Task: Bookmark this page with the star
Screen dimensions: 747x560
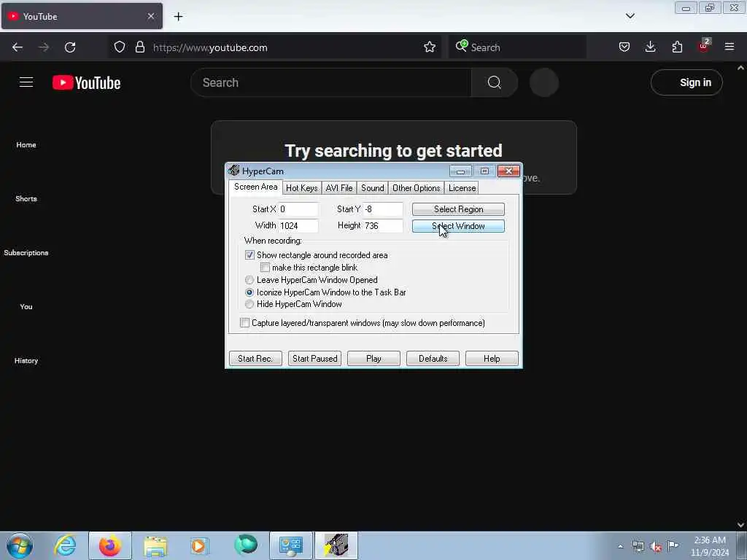Action: point(430,47)
